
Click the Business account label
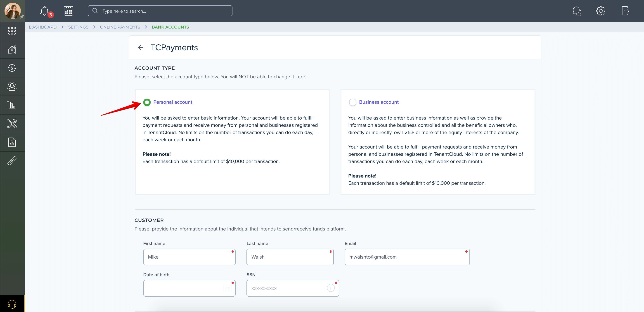(379, 102)
